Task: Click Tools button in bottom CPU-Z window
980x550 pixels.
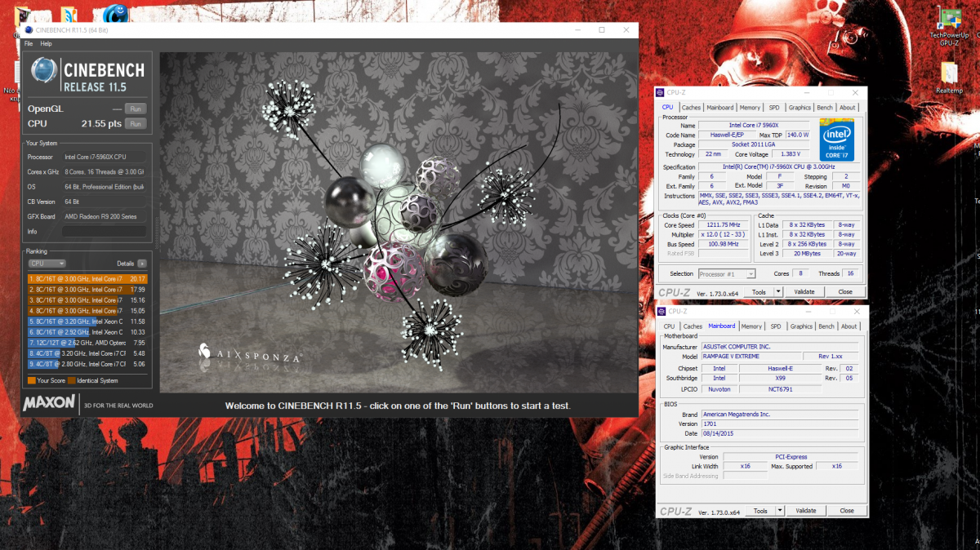Action: pyautogui.click(x=760, y=511)
